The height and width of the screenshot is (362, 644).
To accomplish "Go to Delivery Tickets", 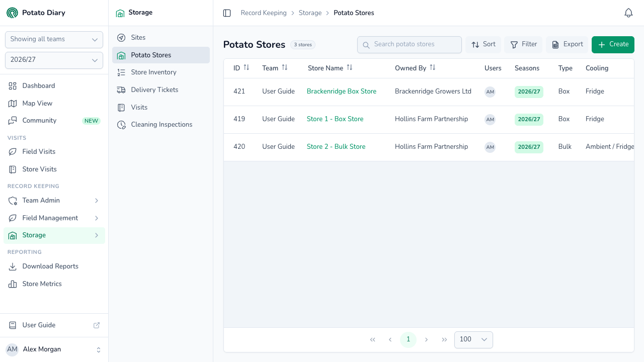I will pos(161,90).
